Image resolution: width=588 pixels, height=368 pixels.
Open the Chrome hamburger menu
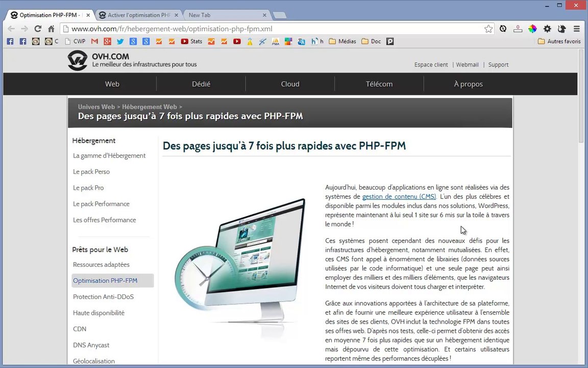(x=577, y=29)
